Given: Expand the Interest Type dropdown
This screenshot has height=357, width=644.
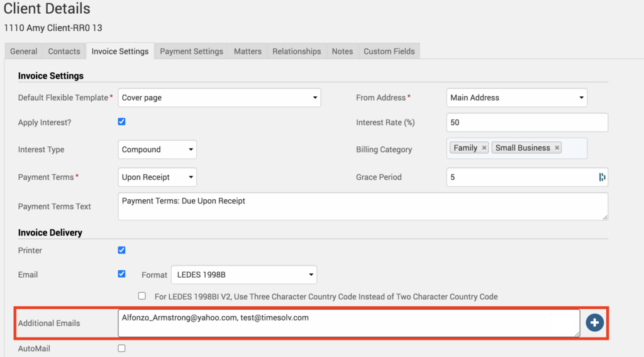Looking at the screenshot, I should pyautogui.click(x=157, y=150).
